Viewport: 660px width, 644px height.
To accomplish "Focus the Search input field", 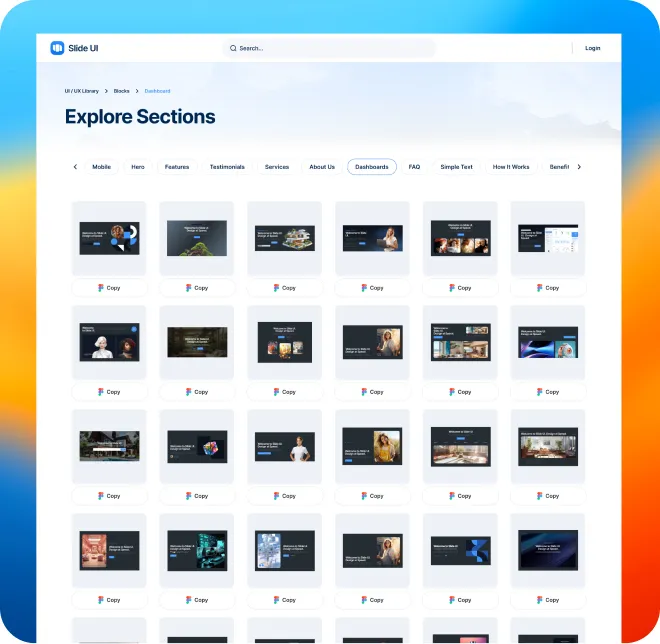I will pos(329,48).
